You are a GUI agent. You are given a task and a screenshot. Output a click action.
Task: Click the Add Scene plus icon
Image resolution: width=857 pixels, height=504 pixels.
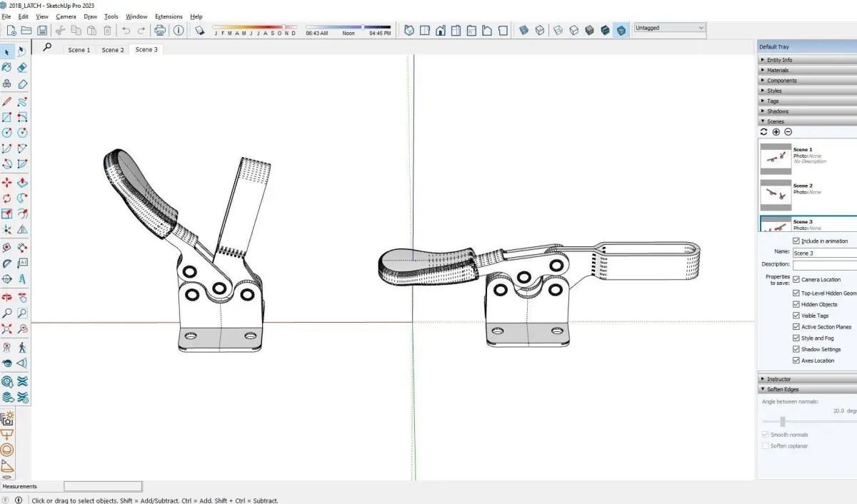776,132
